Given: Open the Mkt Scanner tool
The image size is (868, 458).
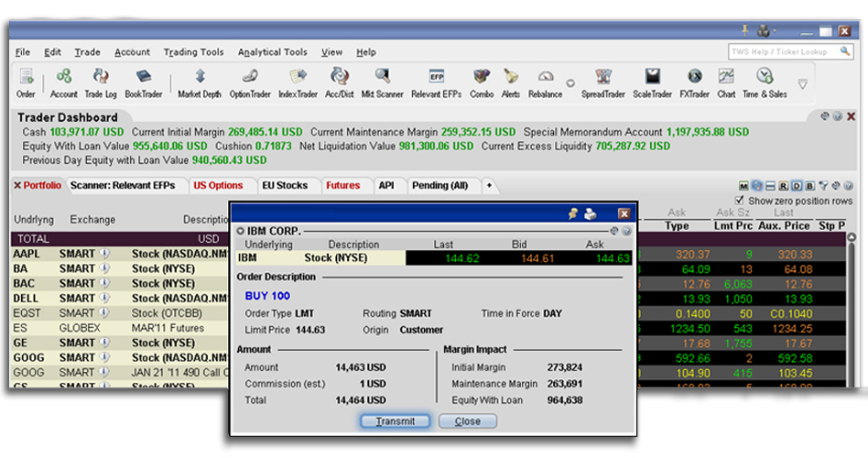Looking at the screenshot, I should tap(382, 83).
